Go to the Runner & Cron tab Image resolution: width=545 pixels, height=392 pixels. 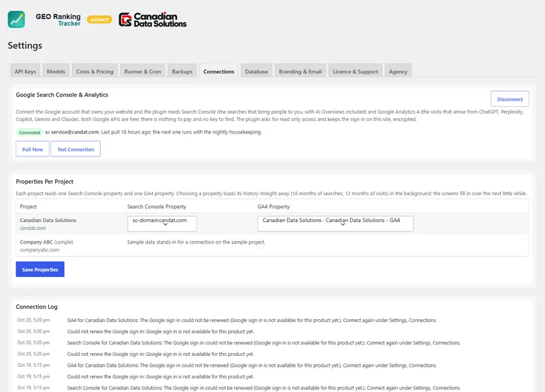[142, 71]
